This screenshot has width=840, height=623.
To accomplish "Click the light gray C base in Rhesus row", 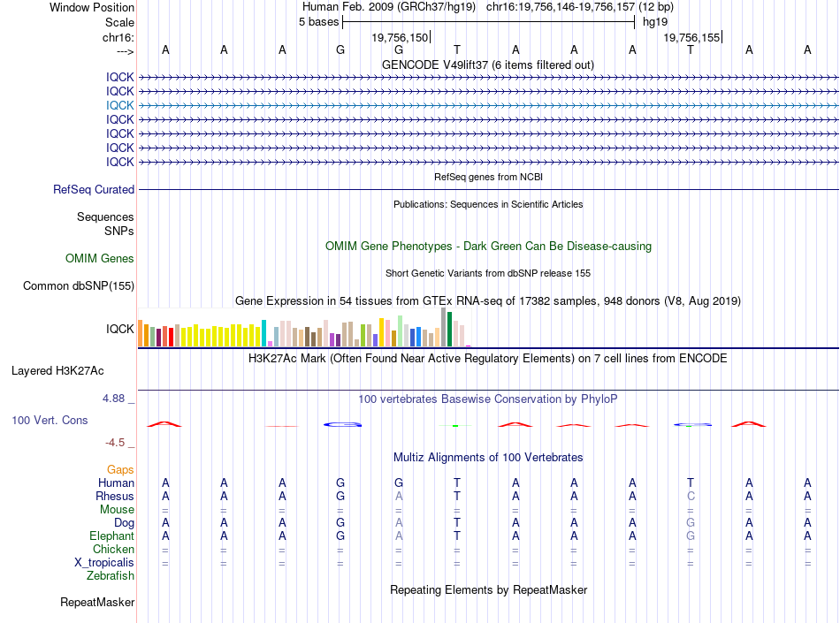I will coord(691,496).
